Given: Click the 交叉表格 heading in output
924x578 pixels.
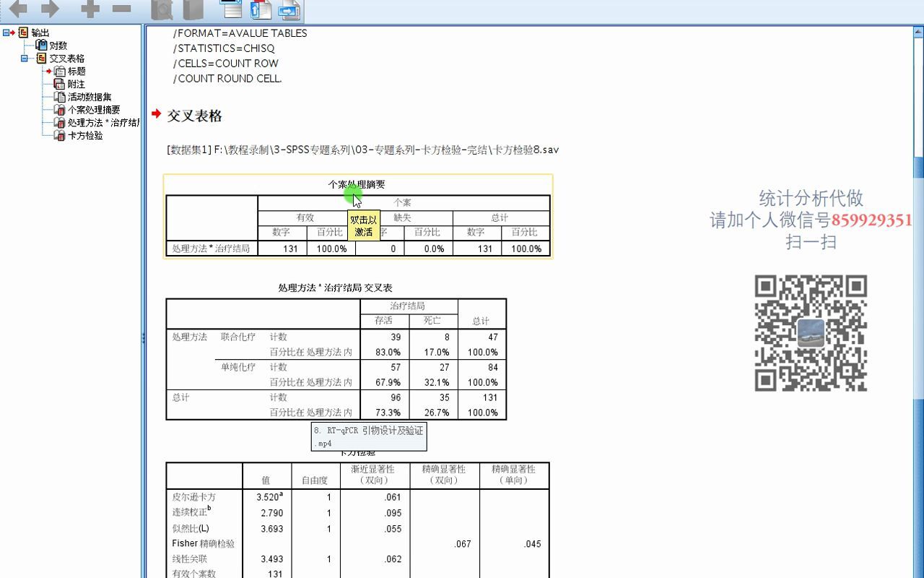Looking at the screenshot, I should pyautogui.click(x=195, y=116).
